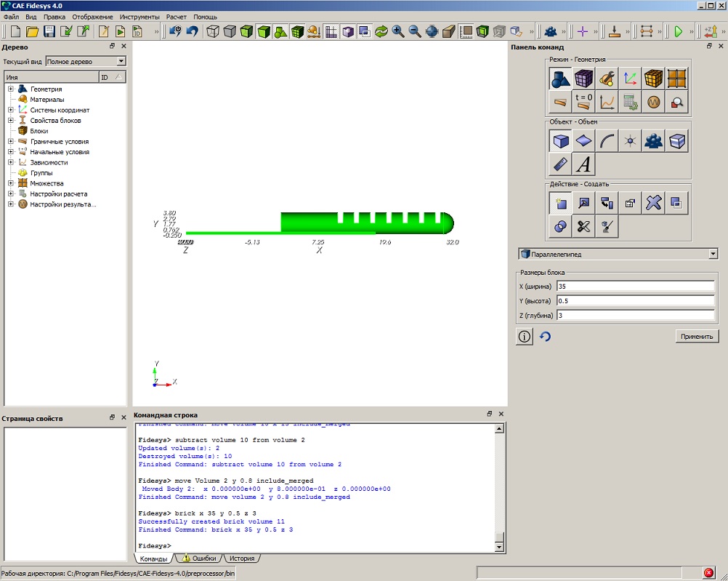Viewport: 728px width, 581px height.
Task: Select the Vertex point object icon
Action: [630, 140]
